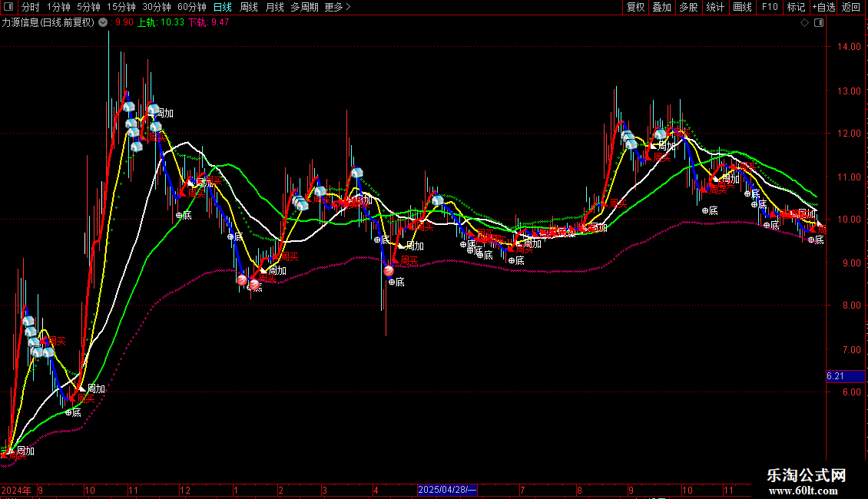
Task: Toggle the side panel icon near price axis
Action: point(819,23)
